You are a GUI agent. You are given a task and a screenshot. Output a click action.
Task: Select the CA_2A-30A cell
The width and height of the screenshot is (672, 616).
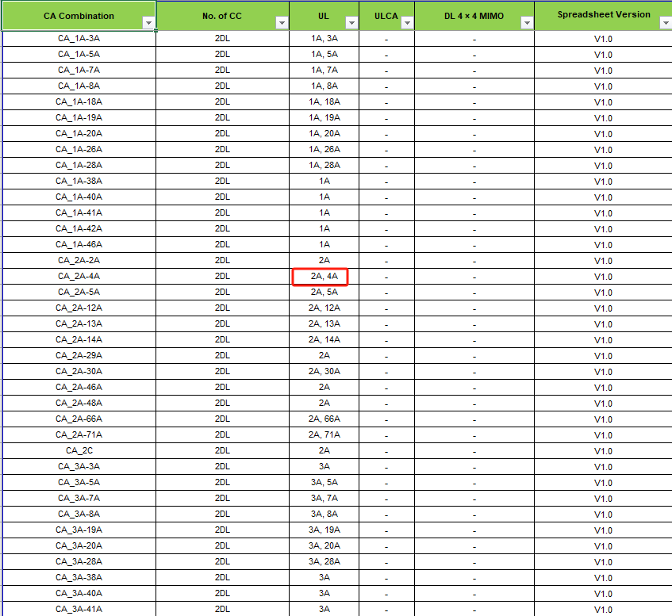(79, 371)
